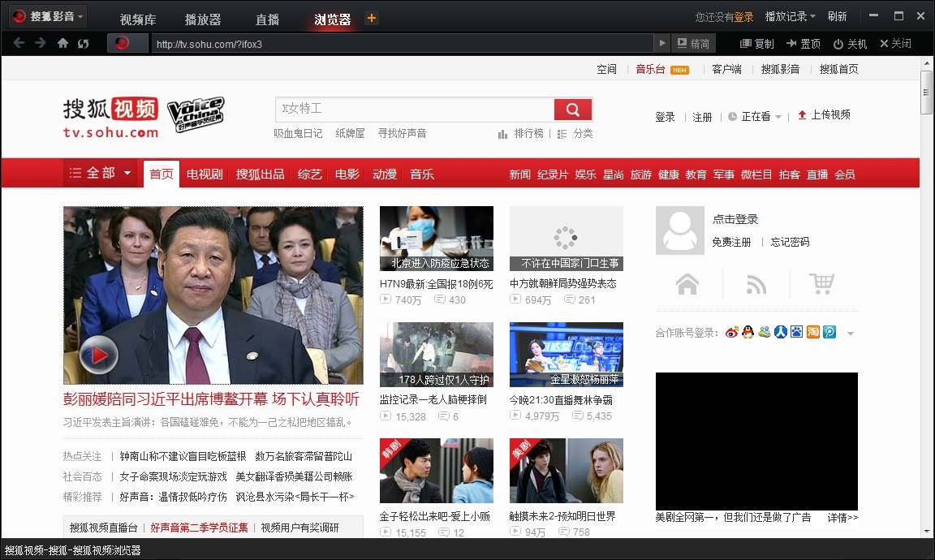Click the play arrow beside the address bar

click(x=661, y=43)
